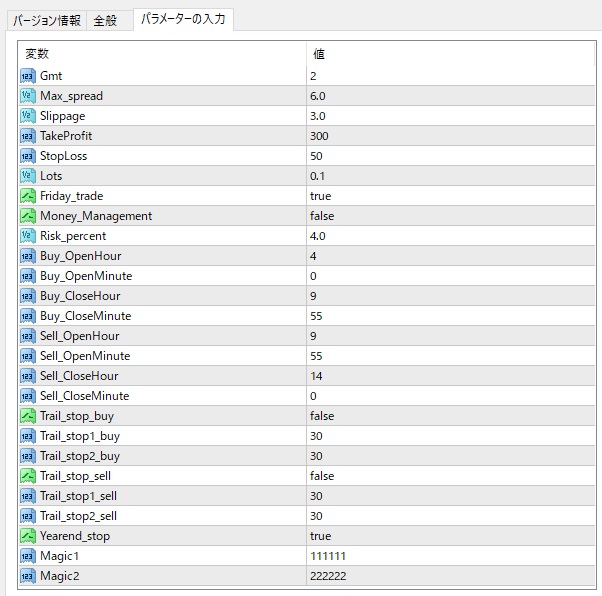Select the パラメーターの入力 tab
The image size is (602, 596).
[183, 19]
